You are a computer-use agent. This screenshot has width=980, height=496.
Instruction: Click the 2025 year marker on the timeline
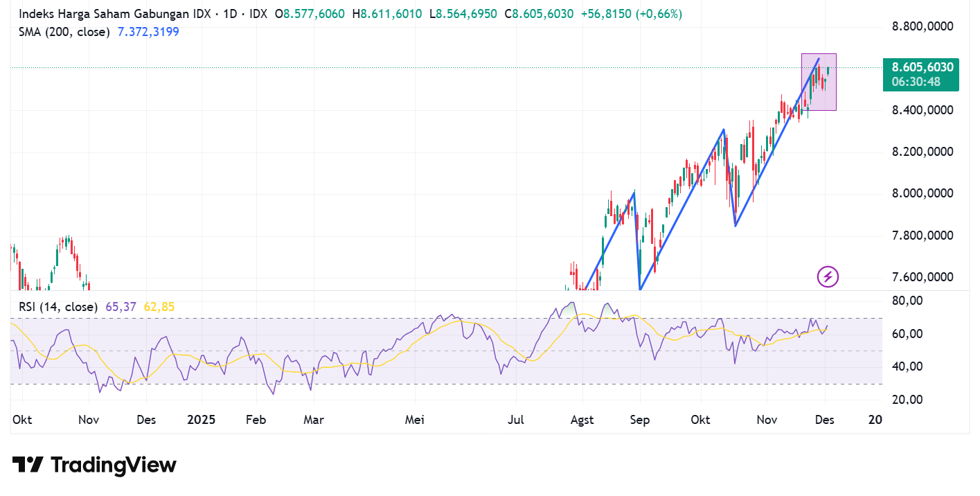coord(201,420)
